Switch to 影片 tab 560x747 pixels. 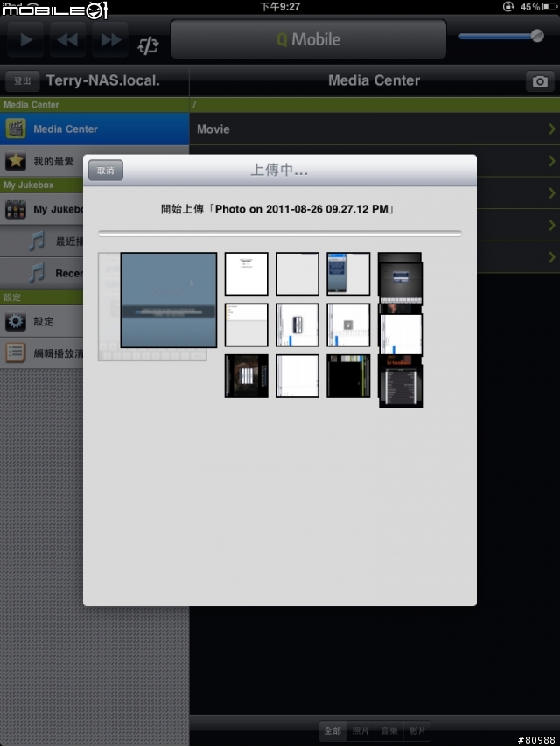(x=417, y=730)
